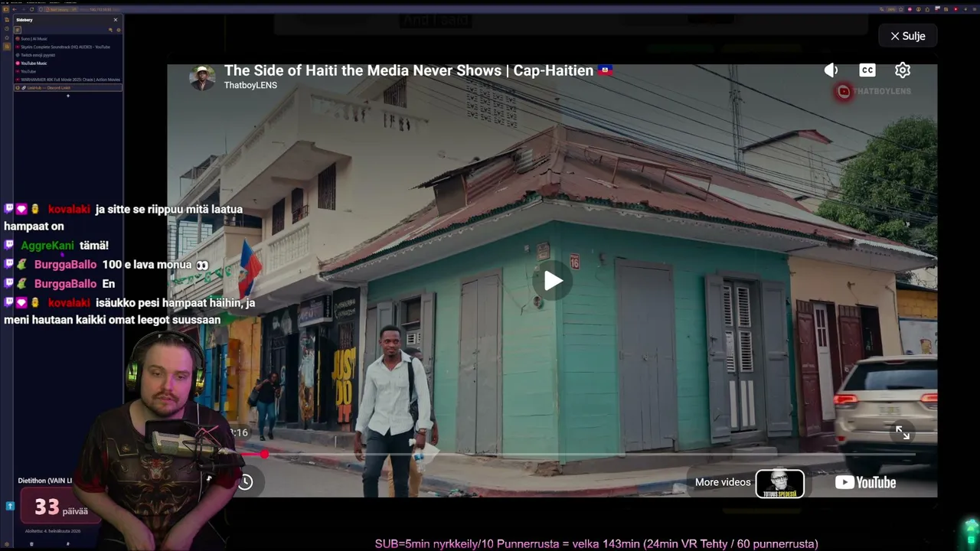Enter fullscreen with the expand arrows icon
This screenshot has width=980, height=551.
(x=903, y=433)
